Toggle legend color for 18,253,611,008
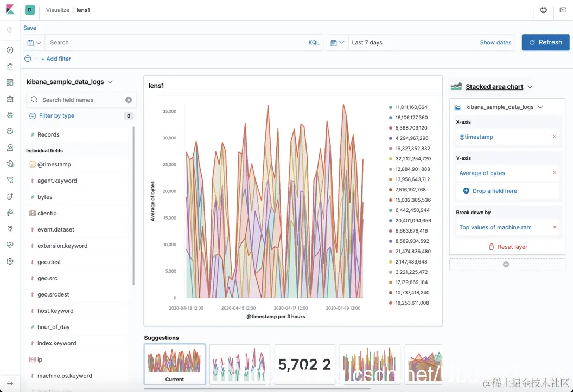Screen dimensions: 573x392 tap(391, 303)
